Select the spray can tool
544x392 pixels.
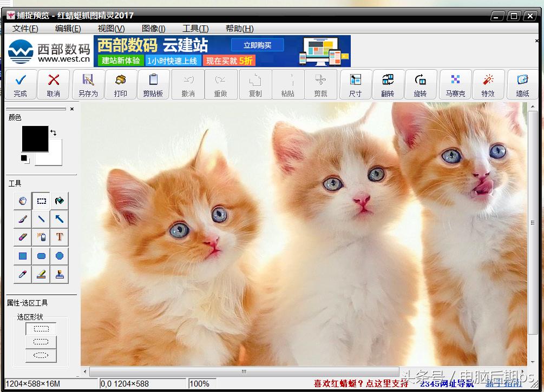(41, 237)
